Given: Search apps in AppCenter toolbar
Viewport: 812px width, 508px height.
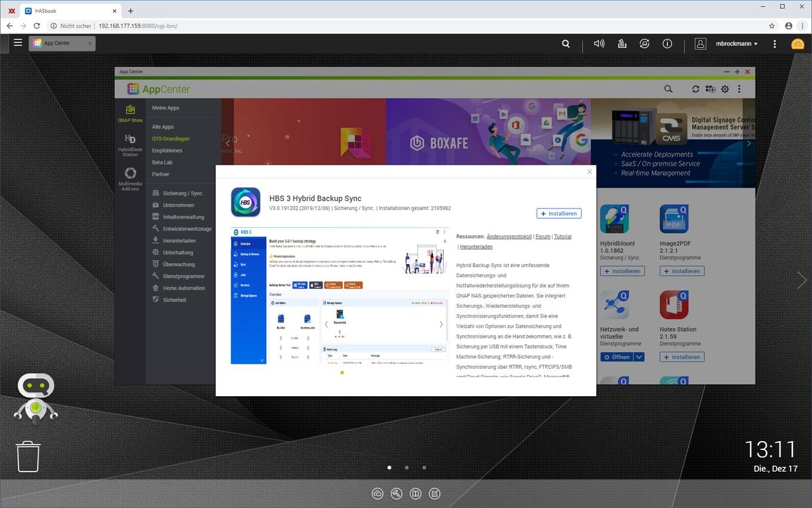Looking at the screenshot, I should click(668, 89).
